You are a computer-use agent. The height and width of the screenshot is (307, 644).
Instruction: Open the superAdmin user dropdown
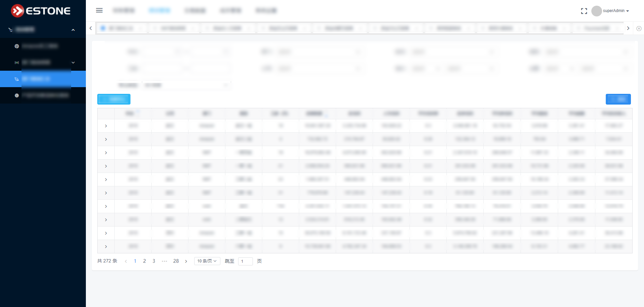pos(616,11)
